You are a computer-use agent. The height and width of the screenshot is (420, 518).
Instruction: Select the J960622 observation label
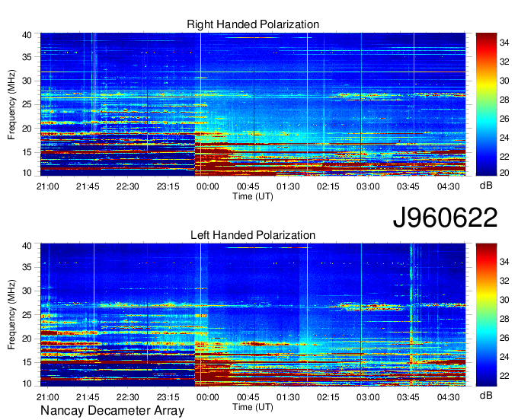[x=445, y=218]
